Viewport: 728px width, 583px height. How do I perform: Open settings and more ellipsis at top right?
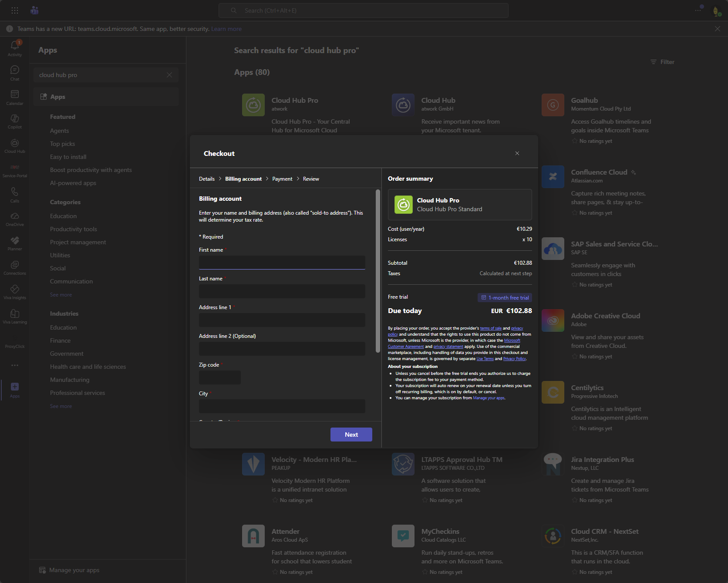pos(698,10)
